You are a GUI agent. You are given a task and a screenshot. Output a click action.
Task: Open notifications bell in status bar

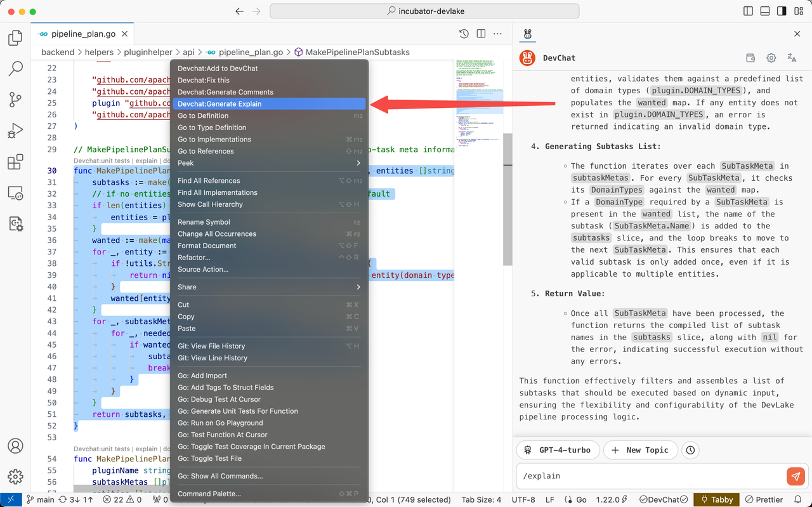coord(799,500)
